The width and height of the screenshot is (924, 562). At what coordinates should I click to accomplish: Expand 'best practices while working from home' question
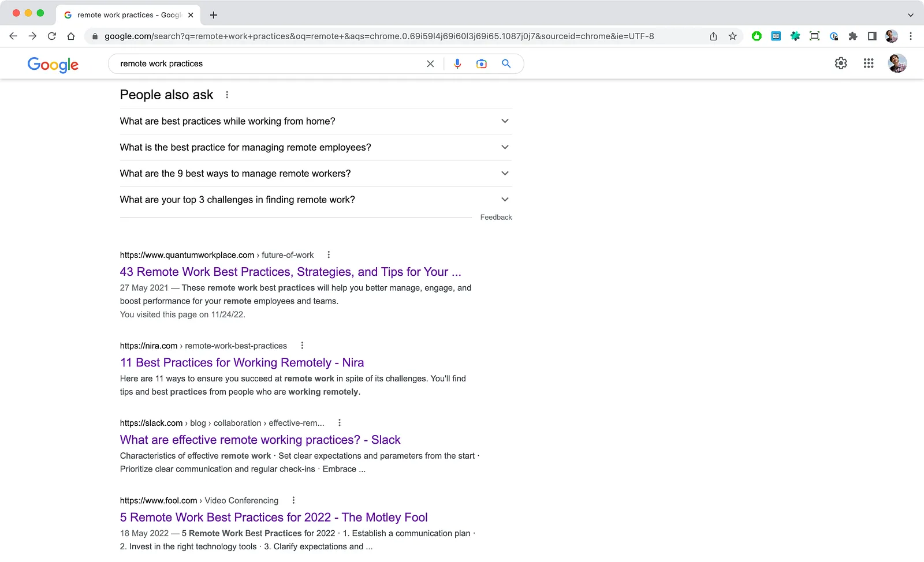click(316, 121)
